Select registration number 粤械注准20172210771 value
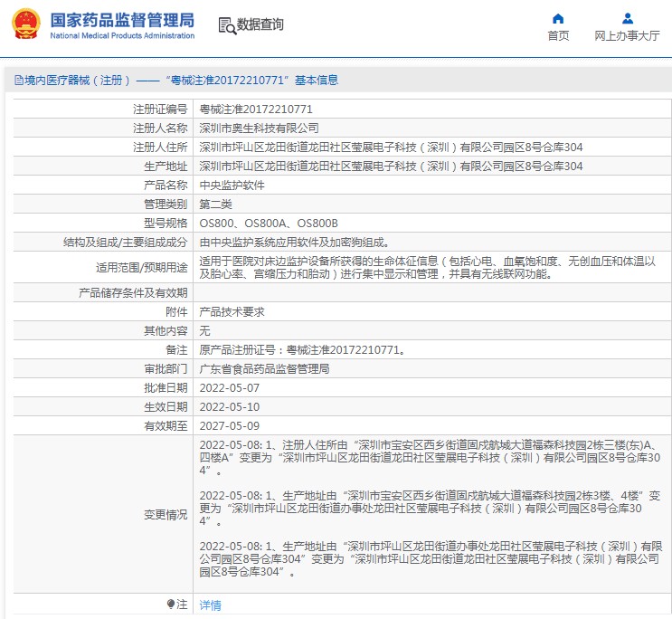 click(256, 110)
